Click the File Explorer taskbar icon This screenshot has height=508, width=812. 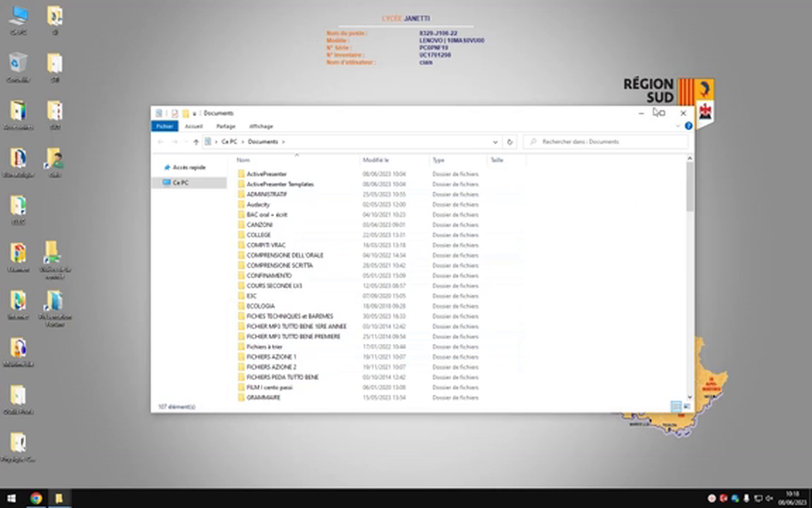coord(59,498)
